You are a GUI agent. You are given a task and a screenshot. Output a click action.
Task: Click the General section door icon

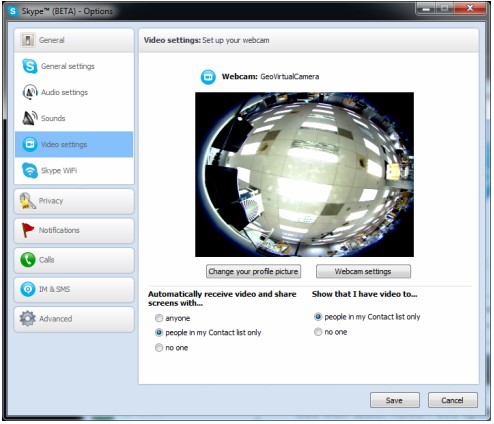click(x=28, y=40)
